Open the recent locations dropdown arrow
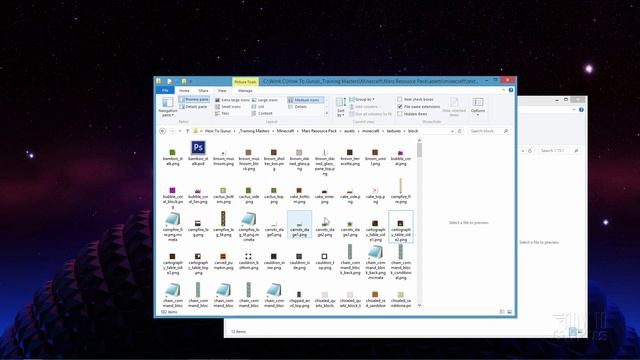Screen dimensions: 640x360 (x=180, y=131)
